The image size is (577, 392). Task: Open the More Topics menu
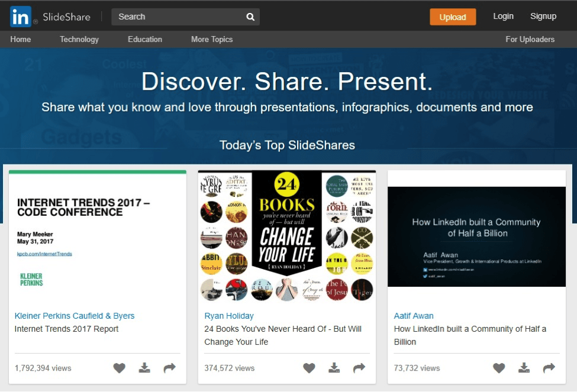[211, 40]
